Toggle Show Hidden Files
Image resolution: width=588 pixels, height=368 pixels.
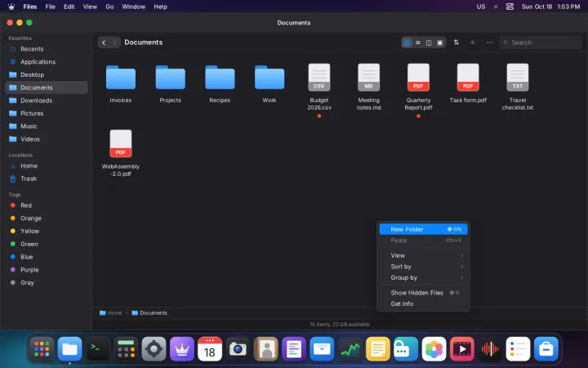tap(423, 293)
